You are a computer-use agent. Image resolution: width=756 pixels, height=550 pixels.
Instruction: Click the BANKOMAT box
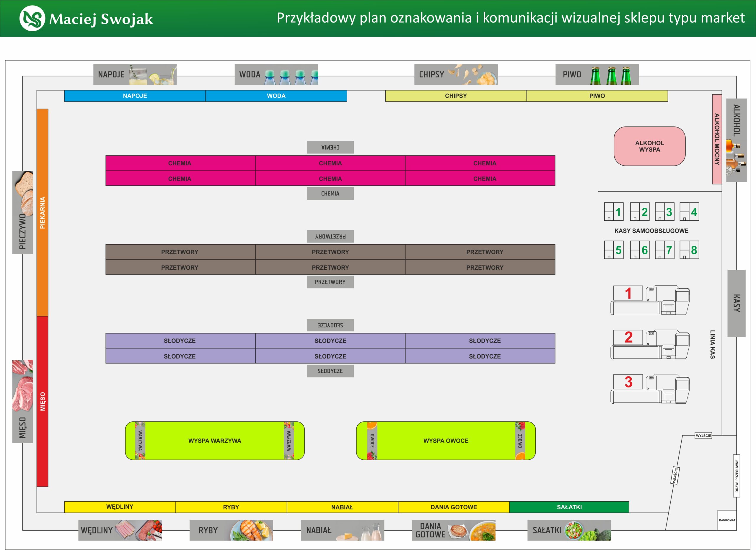tap(727, 520)
